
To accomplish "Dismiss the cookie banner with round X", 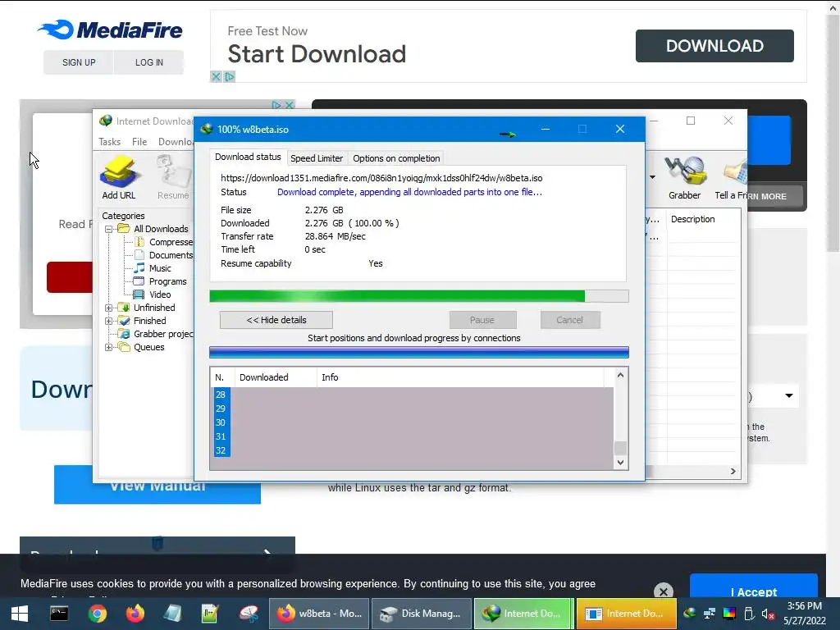I will click(663, 591).
